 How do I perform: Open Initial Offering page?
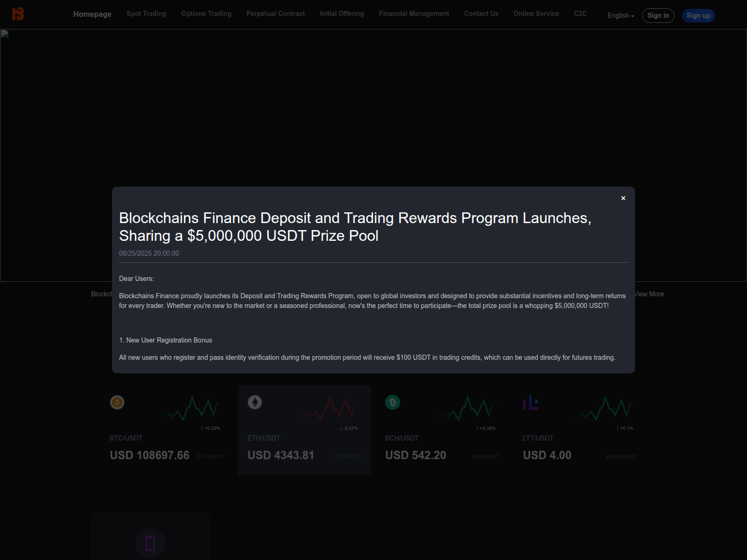[x=342, y=14]
